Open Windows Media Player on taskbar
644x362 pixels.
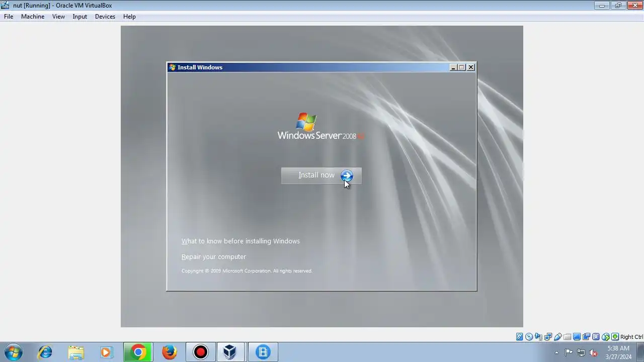click(107, 352)
